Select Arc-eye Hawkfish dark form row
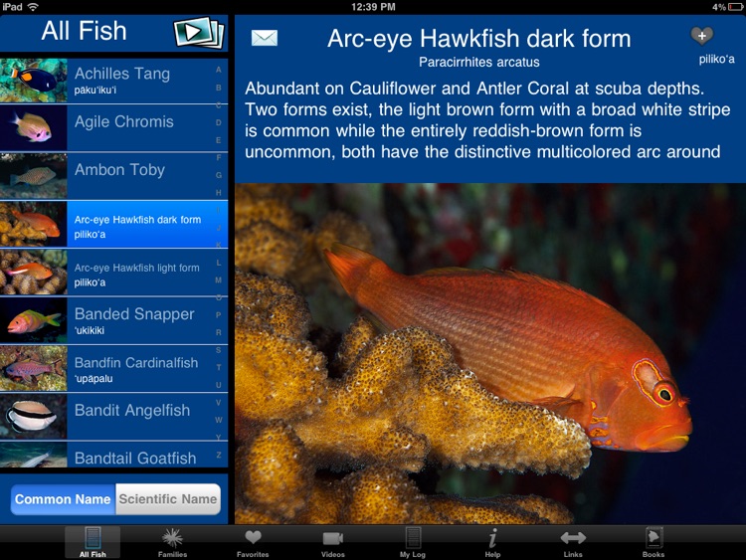The image size is (746, 560). click(x=113, y=224)
